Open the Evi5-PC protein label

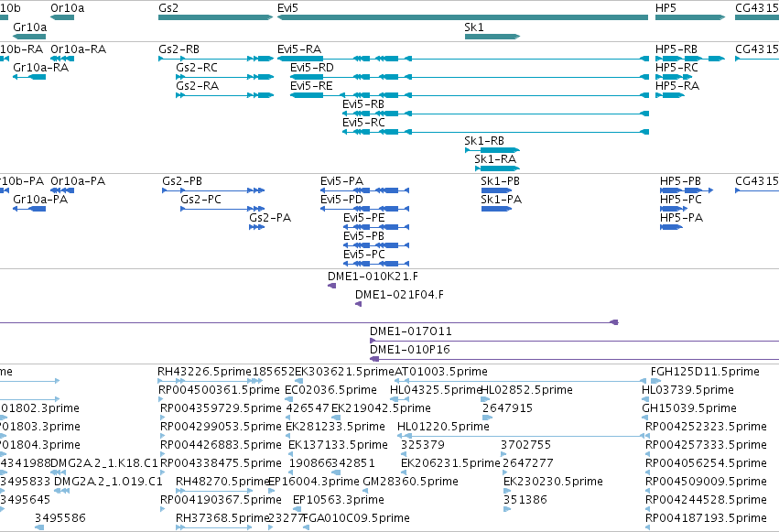point(364,255)
